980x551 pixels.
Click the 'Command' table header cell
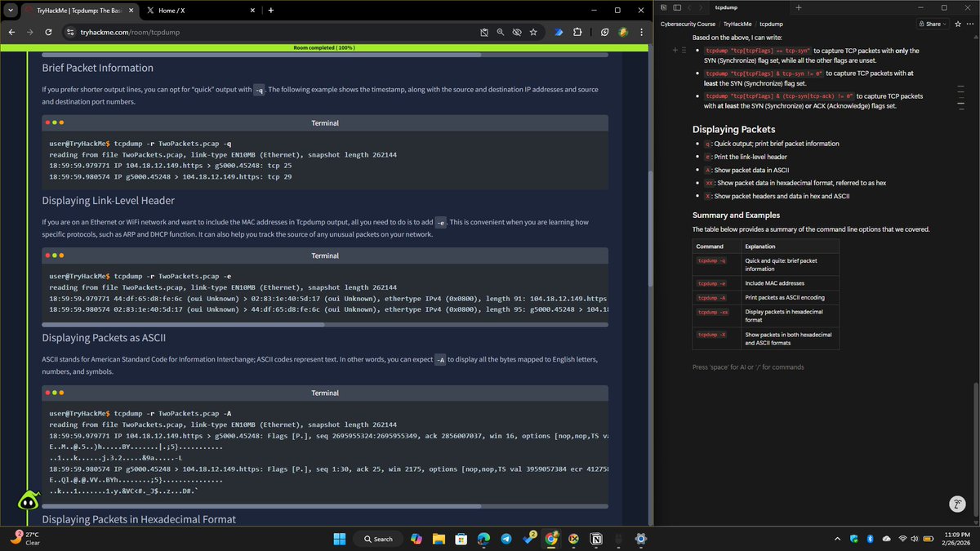pyautogui.click(x=716, y=247)
